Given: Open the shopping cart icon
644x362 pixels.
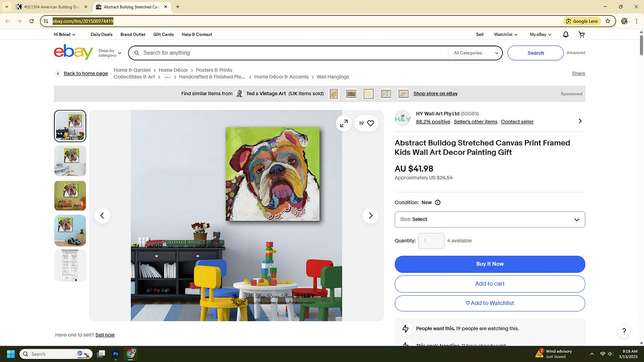Looking at the screenshot, I should (582, 34).
